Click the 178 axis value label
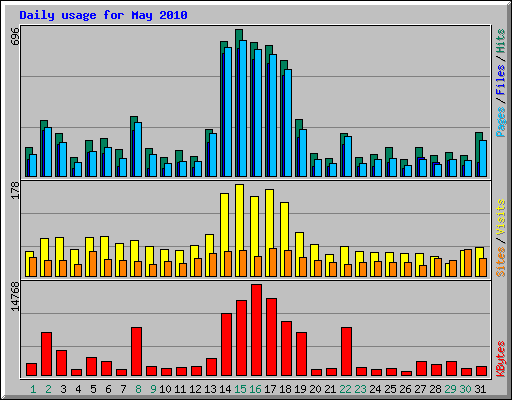The width and height of the screenshot is (512, 400). coord(15,190)
